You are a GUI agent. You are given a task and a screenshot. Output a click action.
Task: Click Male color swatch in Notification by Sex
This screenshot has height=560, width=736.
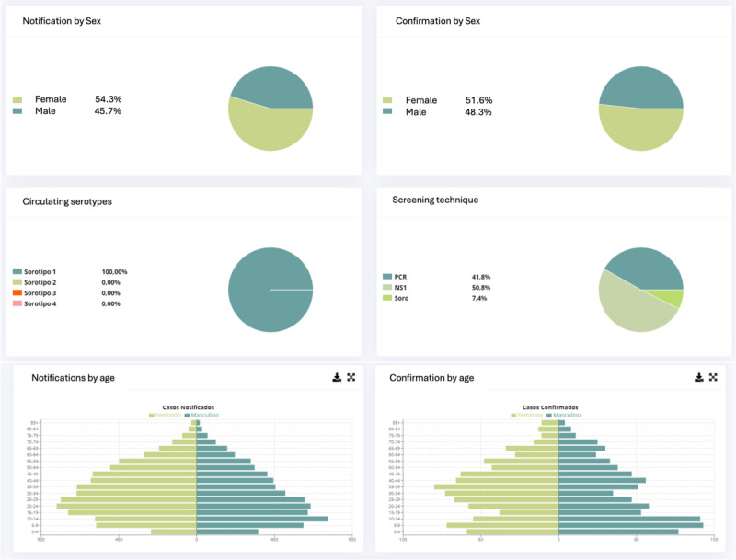click(x=17, y=111)
